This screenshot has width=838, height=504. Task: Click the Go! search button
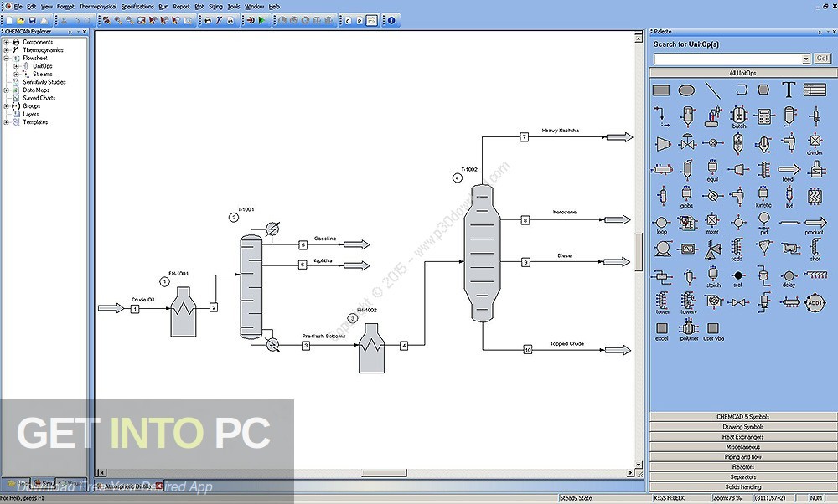[x=822, y=59]
